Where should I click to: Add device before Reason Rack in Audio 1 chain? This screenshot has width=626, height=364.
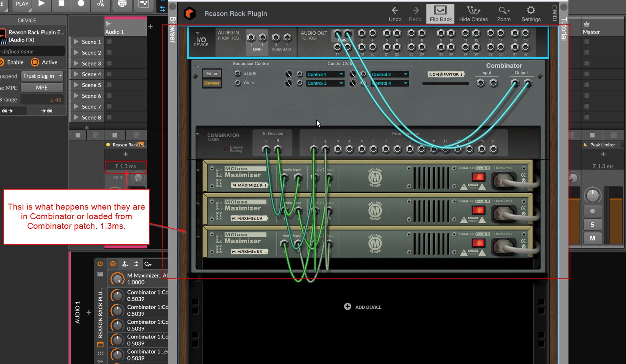pyautogui.click(x=89, y=313)
